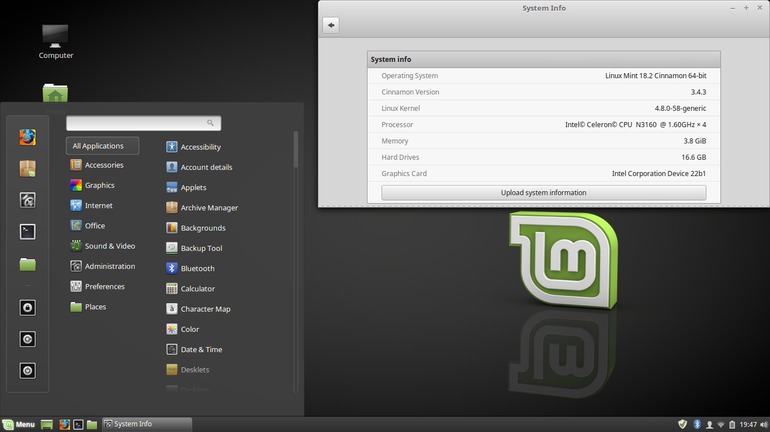The height and width of the screenshot is (432, 770).
Task: Click the Logout icon in menu sidebar
Action: coord(28,339)
